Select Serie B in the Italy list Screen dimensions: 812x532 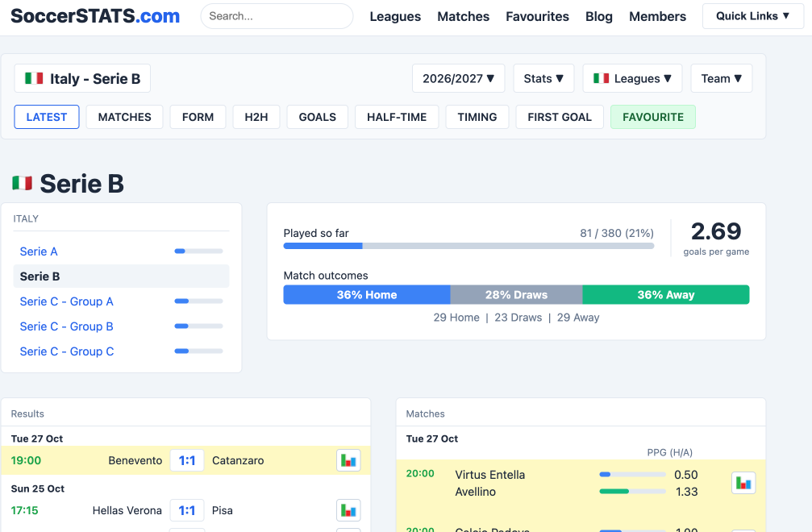(x=121, y=276)
